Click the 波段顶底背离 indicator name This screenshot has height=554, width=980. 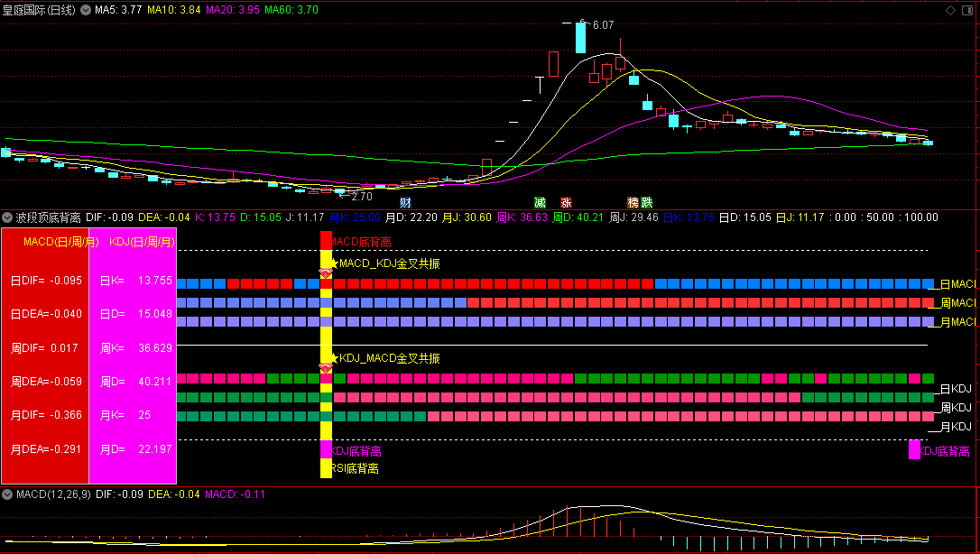coord(48,217)
